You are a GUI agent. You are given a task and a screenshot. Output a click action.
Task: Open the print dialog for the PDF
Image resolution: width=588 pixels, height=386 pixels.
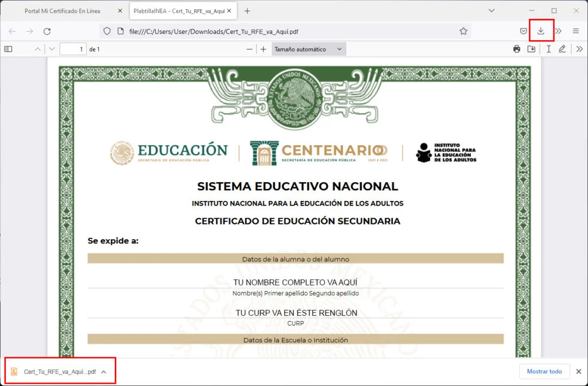click(x=516, y=49)
